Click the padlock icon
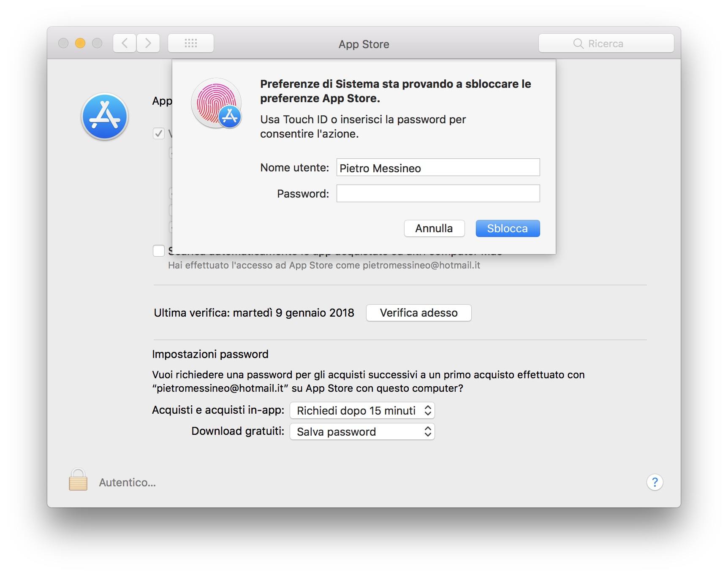The height and width of the screenshot is (575, 728). (78, 480)
